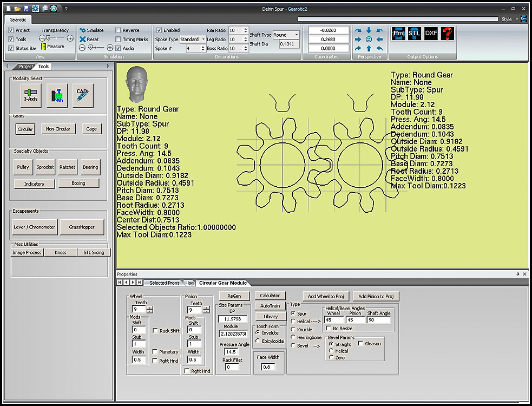This screenshot has width=532, height=406.
Task: Choose the CAD modality icon
Action: pyautogui.click(x=82, y=95)
